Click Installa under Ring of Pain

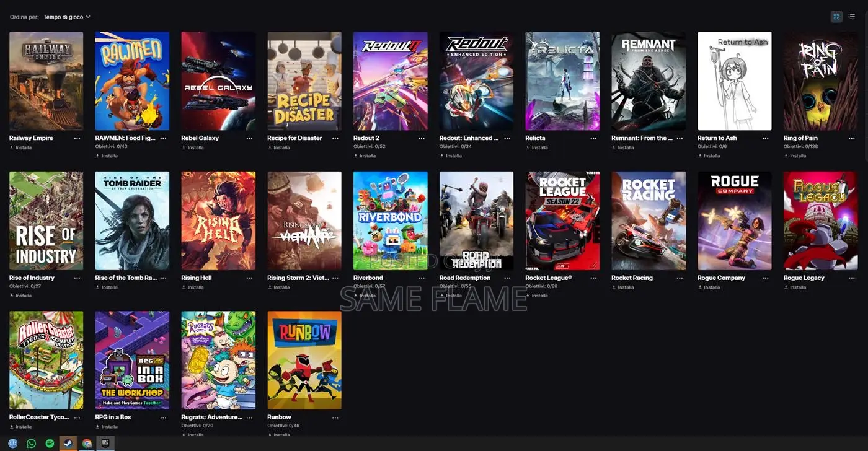pyautogui.click(x=795, y=156)
